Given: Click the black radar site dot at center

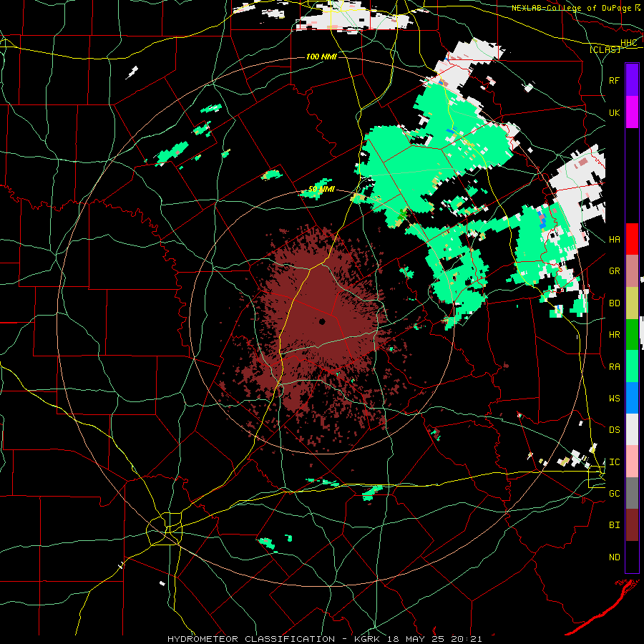Looking at the screenshot, I should pos(322,321).
